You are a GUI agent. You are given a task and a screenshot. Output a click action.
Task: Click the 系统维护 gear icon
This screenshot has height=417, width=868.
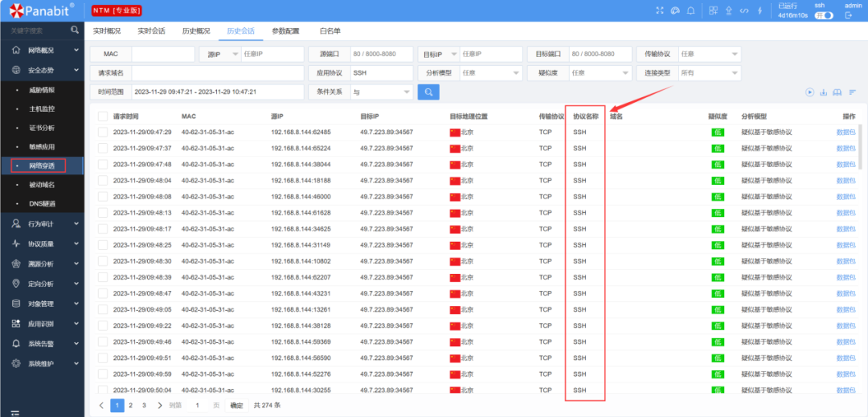point(16,363)
